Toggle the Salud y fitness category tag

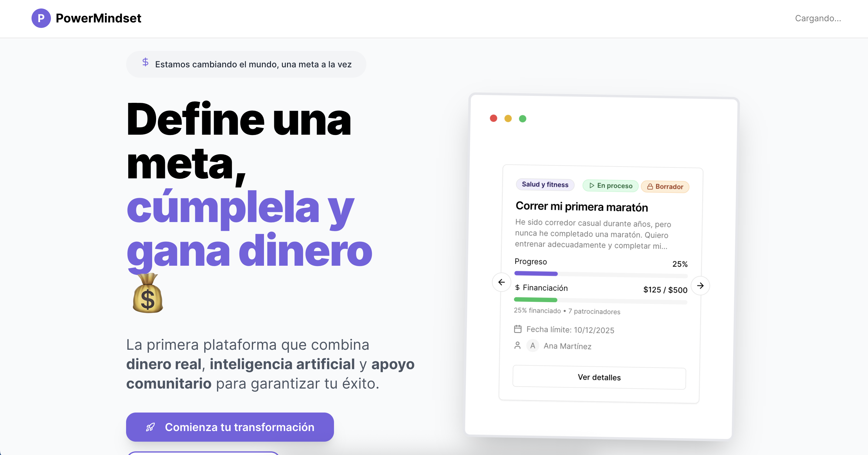pos(545,184)
